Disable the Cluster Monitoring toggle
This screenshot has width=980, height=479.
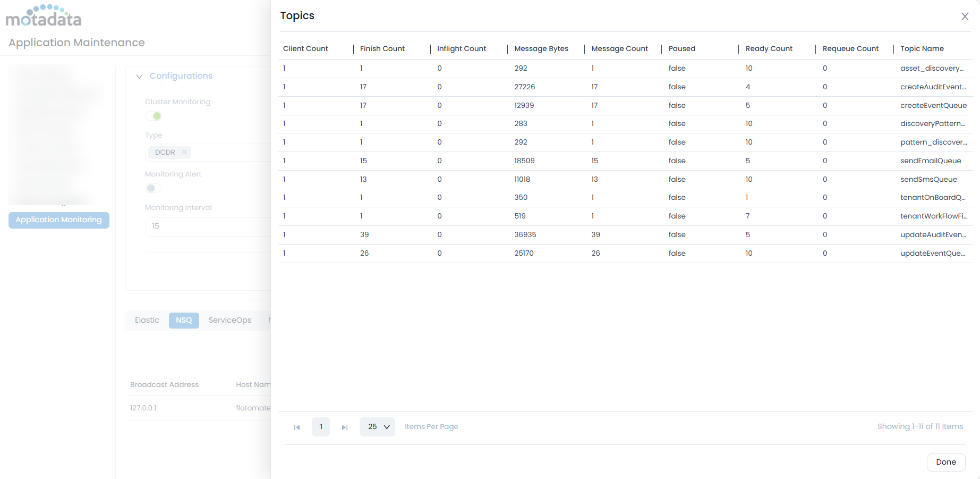pos(154,116)
